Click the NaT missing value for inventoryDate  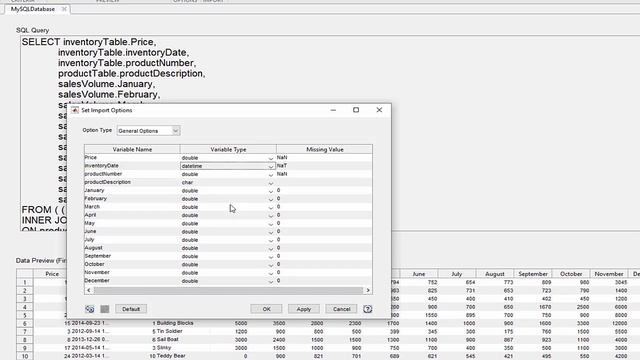[x=324, y=166]
